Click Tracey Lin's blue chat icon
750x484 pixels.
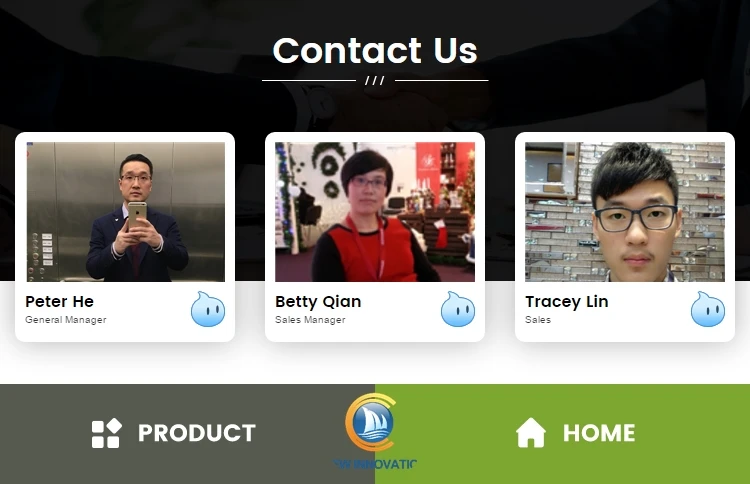point(708,309)
